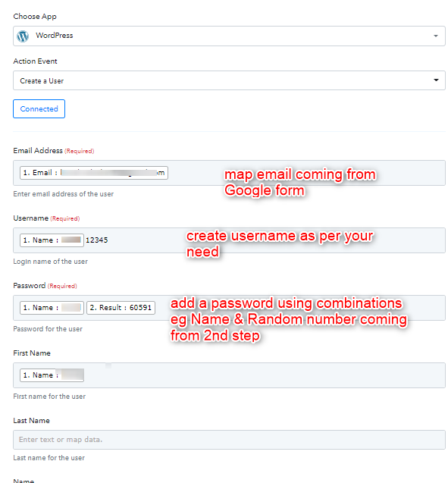This screenshot has width=448, height=483.
Task: Click 'Last name for the user' hint
Action: coord(49,457)
